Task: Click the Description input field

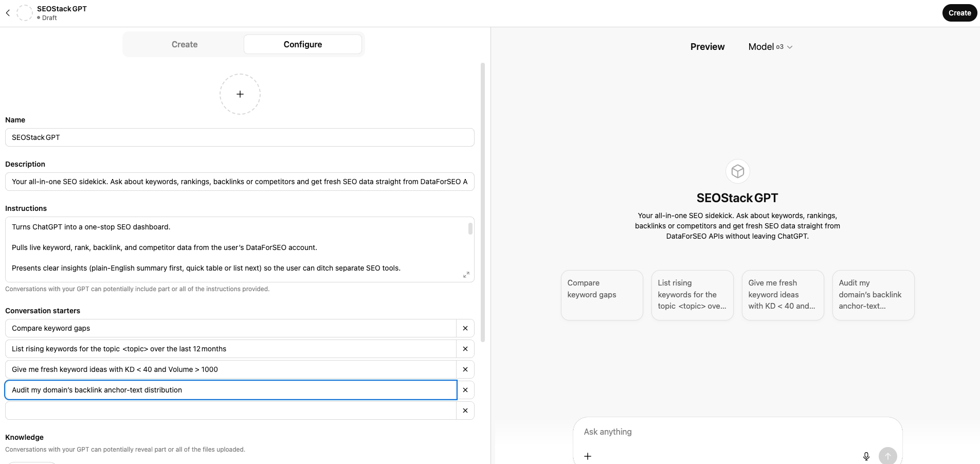Action: coord(240,182)
